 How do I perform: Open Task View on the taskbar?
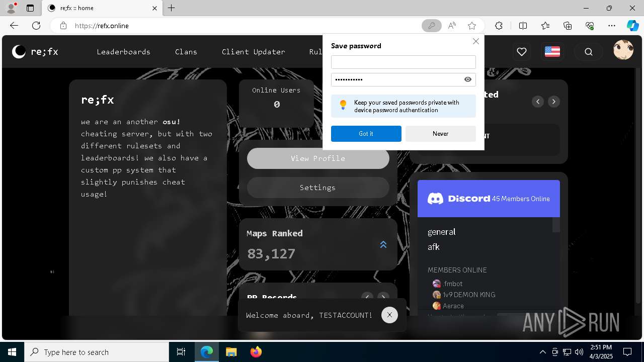coord(181,352)
